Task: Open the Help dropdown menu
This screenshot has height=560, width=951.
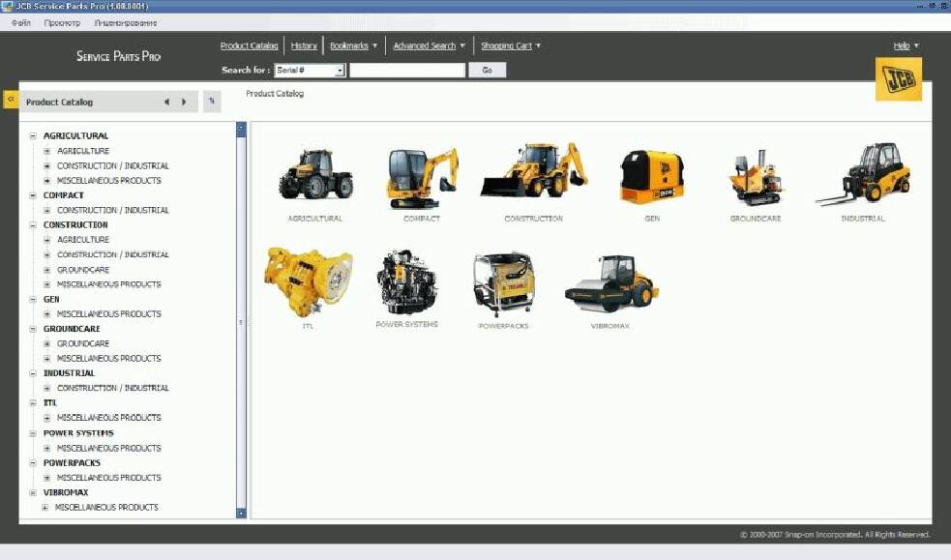Action: 906,45
